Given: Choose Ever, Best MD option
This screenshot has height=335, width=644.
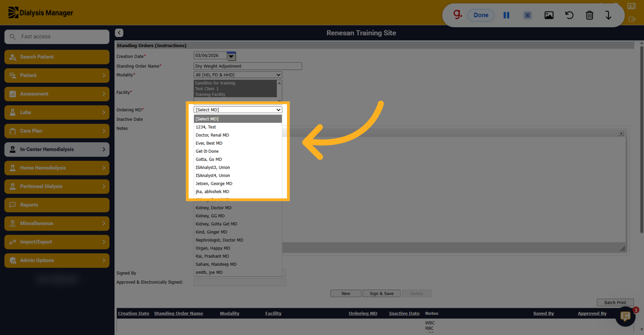Looking at the screenshot, I should [238, 143].
